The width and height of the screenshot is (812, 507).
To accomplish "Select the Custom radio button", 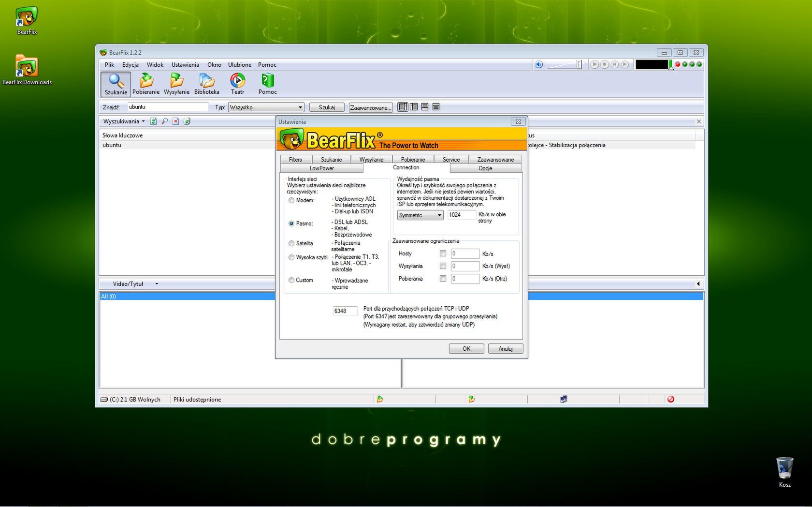I will click(x=291, y=280).
